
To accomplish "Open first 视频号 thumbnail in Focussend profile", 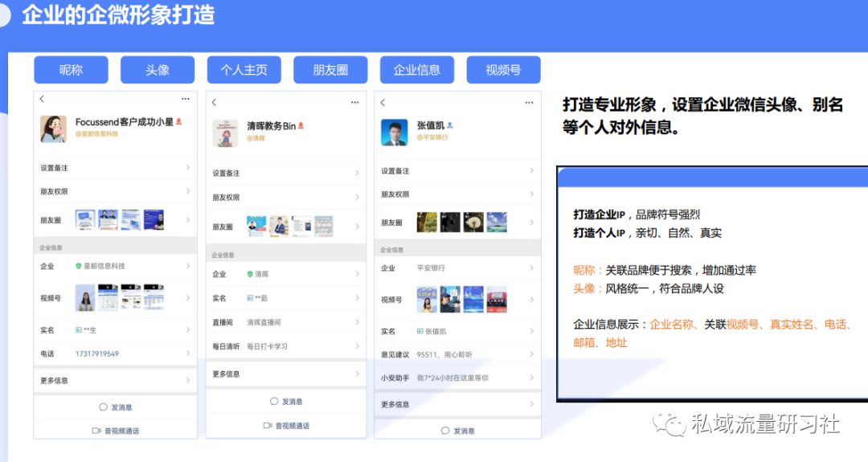I will click(x=85, y=297).
